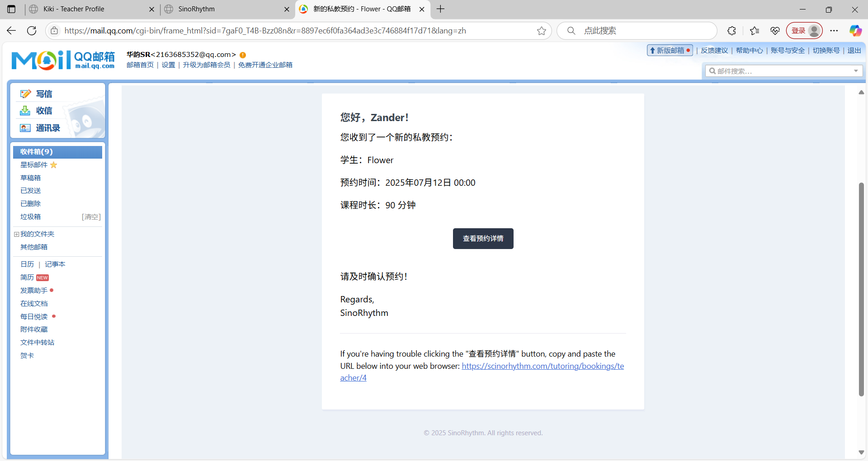The height and width of the screenshot is (461, 868).
Task: Click [清空] to empty junk
Action: (x=91, y=217)
